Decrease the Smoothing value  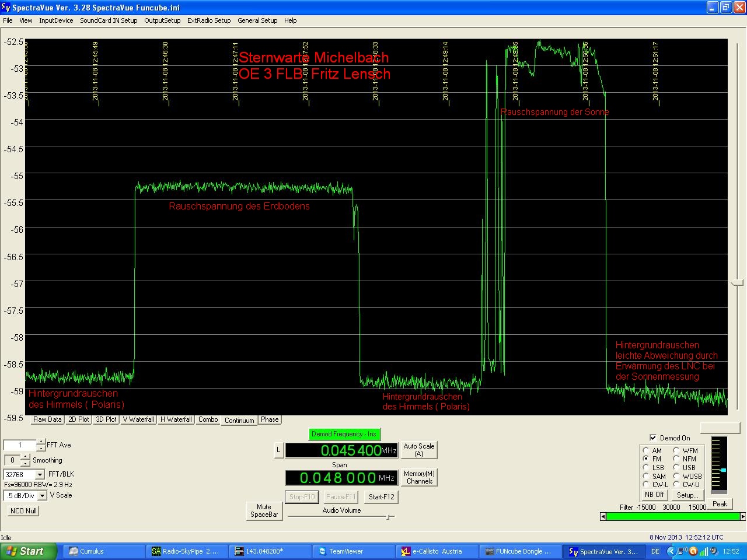25,463
